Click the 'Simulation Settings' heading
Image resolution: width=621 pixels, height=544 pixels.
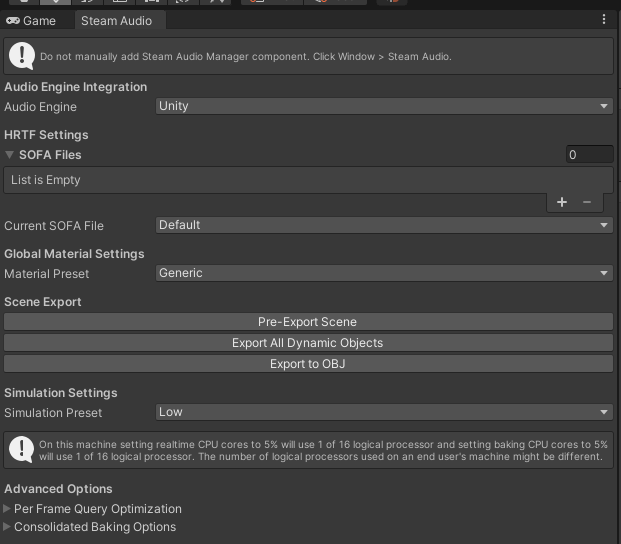(x=61, y=393)
